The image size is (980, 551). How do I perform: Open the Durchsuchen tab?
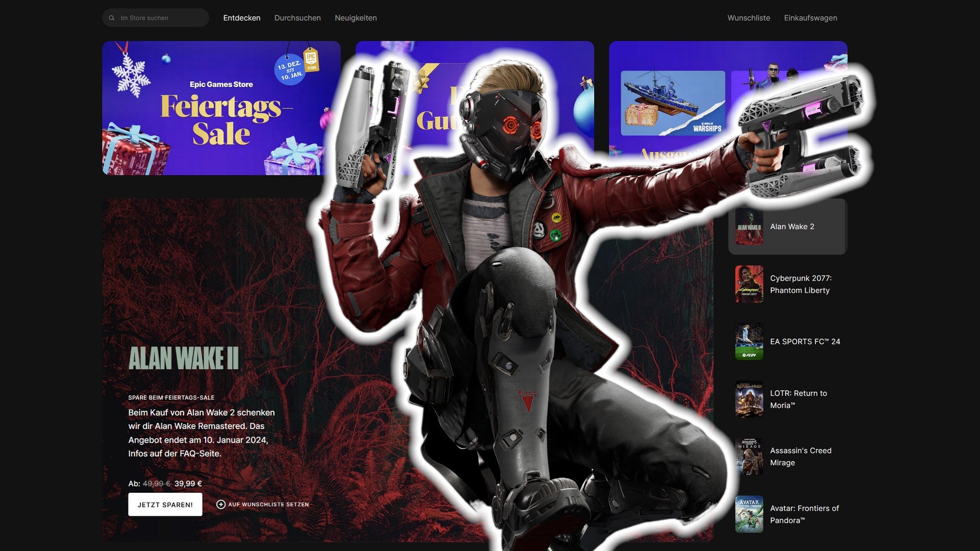[x=298, y=18]
